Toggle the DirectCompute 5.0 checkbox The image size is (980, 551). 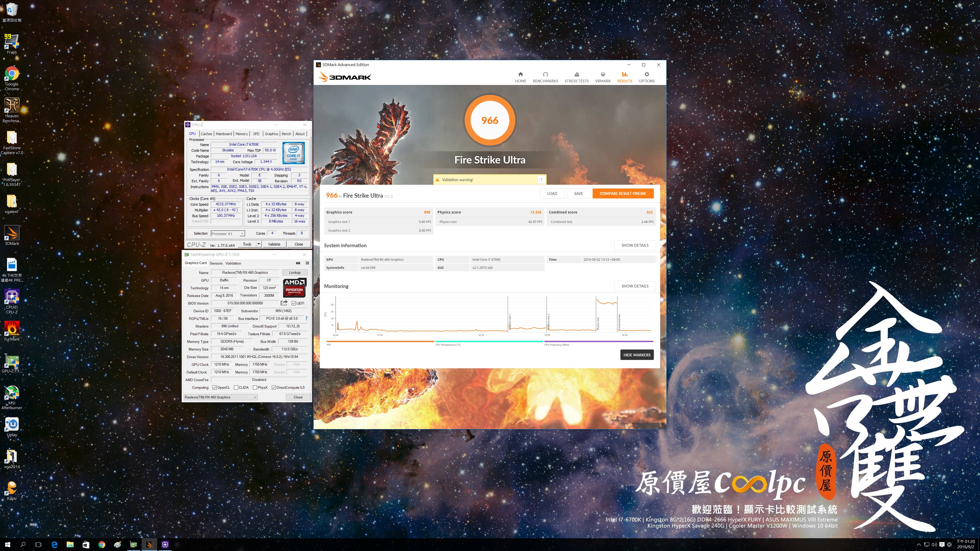pos(274,387)
